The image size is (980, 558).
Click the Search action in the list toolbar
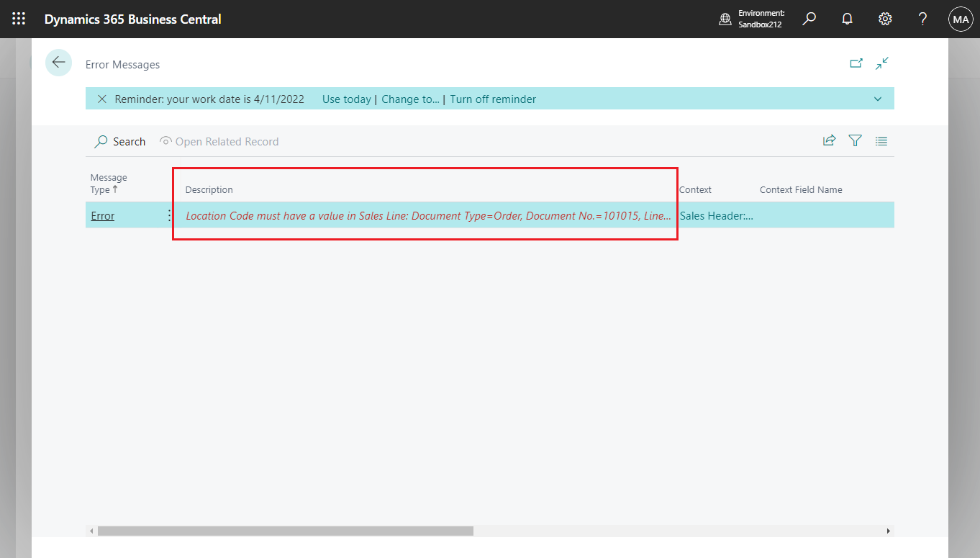click(x=119, y=141)
